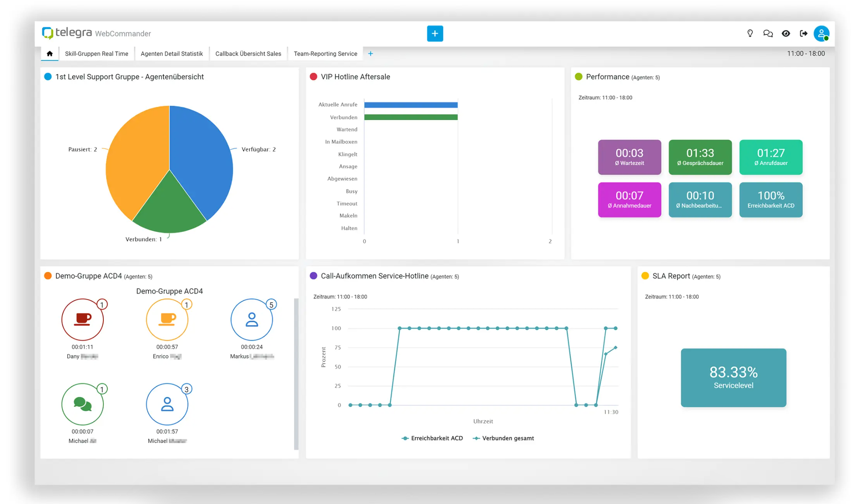The height and width of the screenshot is (504, 867).
Task: Click the Demo-Gruppe ACD4 panel scrollbar
Action: pyautogui.click(x=296, y=374)
